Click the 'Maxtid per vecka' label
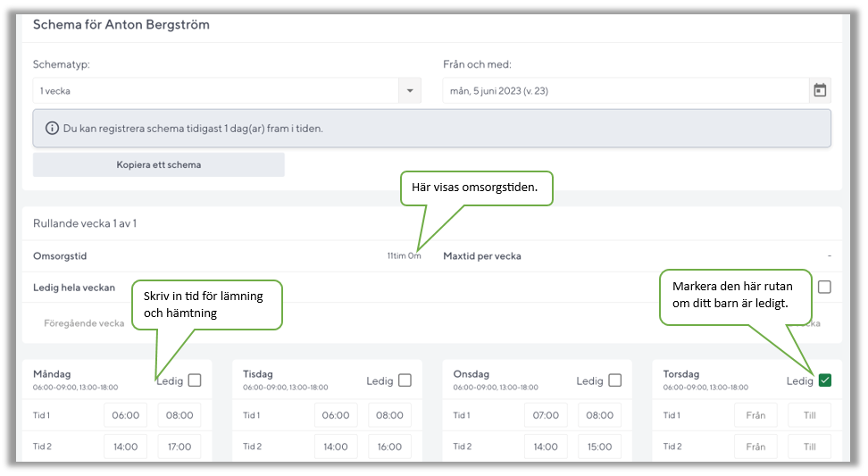 482,256
